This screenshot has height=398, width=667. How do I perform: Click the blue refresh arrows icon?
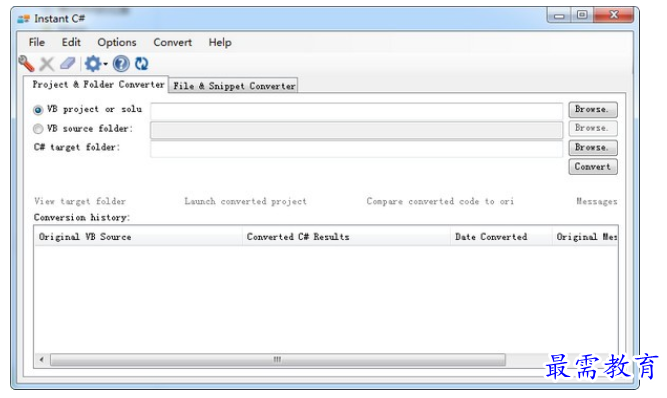141,64
